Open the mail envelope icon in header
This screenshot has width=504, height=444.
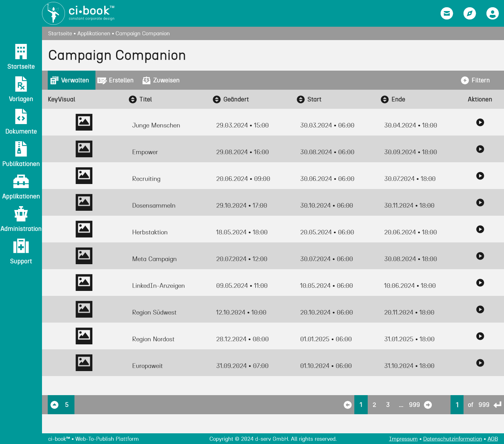click(x=447, y=13)
